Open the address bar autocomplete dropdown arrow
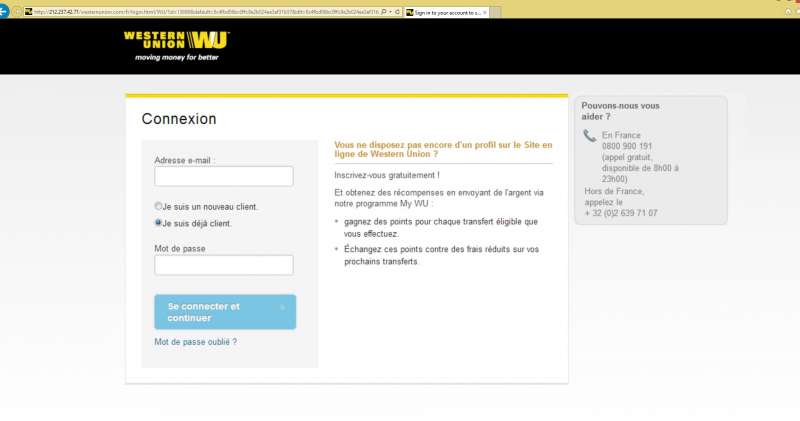This screenshot has width=800, height=421. pyautogui.click(x=388, y=11)
